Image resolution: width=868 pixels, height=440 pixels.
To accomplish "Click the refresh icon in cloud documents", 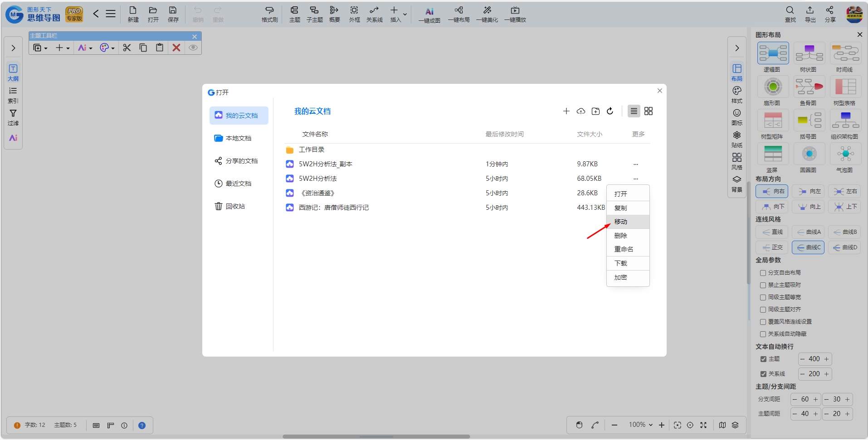I will (x=610, y=111).
